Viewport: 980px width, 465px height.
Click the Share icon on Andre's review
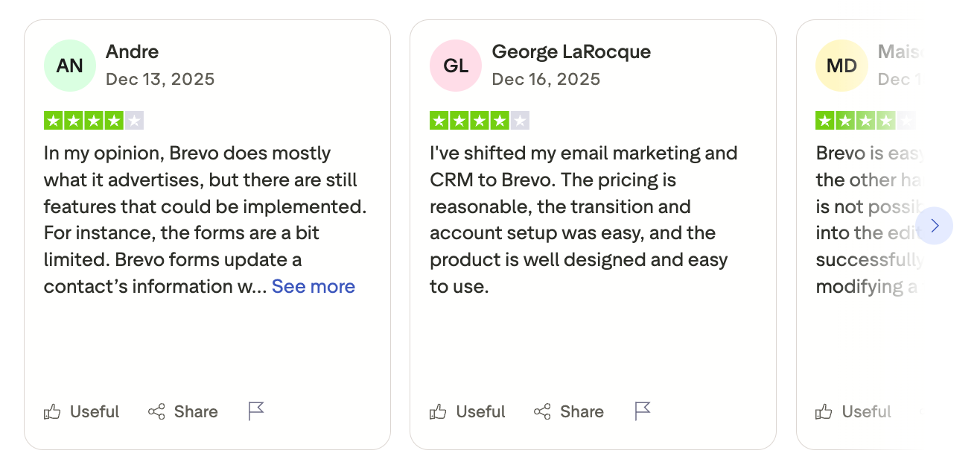coord(157,411)
